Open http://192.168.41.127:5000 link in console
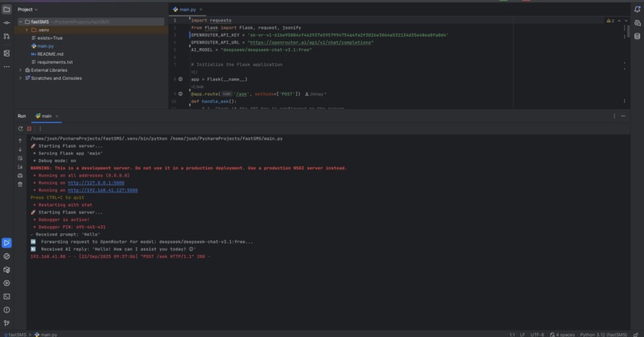The width and height of the screenshot is (644, 337). point(103,190)
